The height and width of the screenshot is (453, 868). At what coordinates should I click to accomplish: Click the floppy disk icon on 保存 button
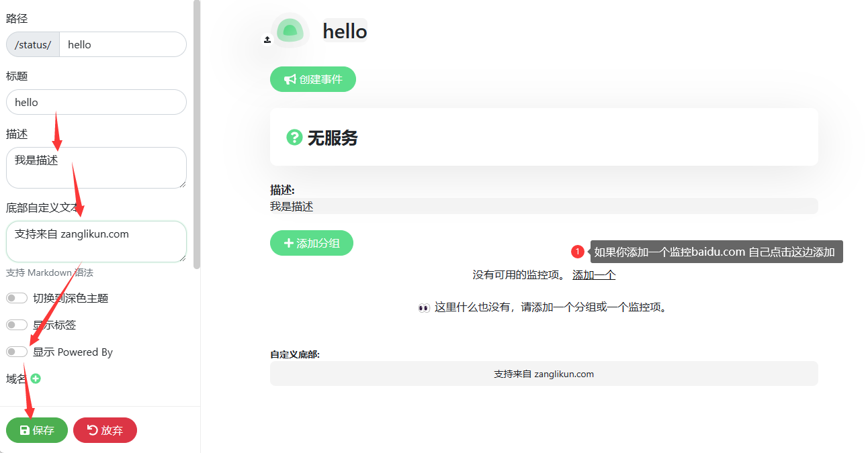point(24,430)
